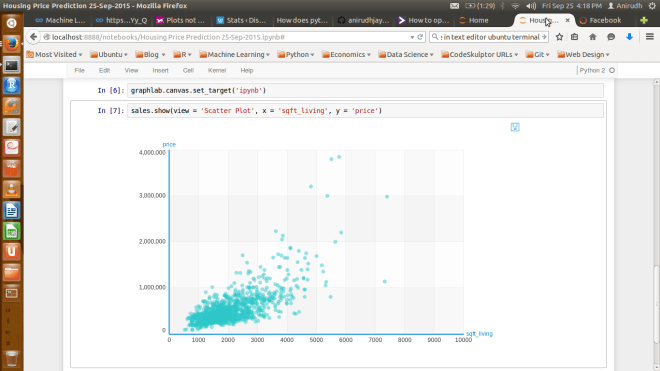Open the notebook Cell menu
This screenshot has width=660, height=371.
coord(188,70)
